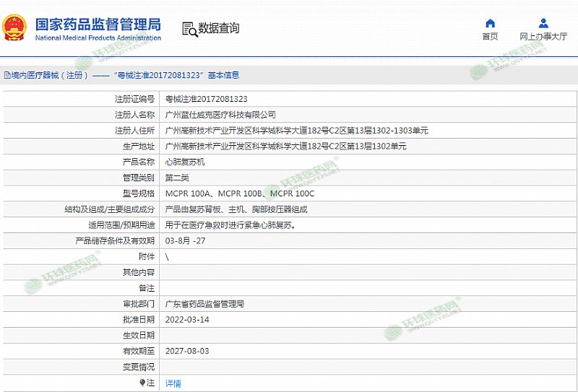Open the 详情 link
Image resolution: width=578 pixels, height=392 pixels.
tap(173, 383)
